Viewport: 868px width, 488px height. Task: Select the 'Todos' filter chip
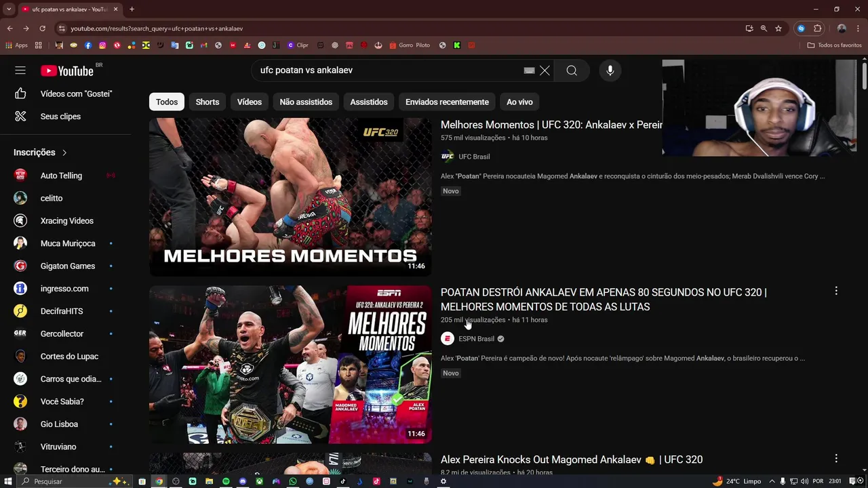click(167, 102)
